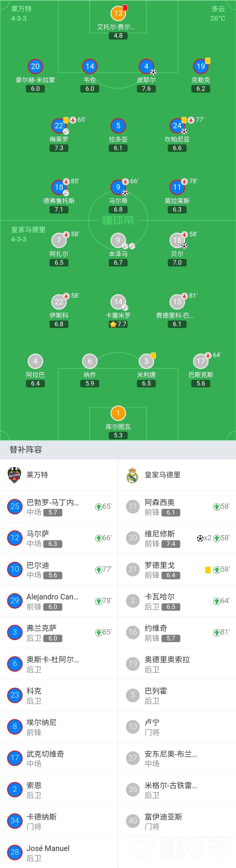Select bench goalkeeper 卢宁 number 13

pyautogui.click(x=177, y=726)
